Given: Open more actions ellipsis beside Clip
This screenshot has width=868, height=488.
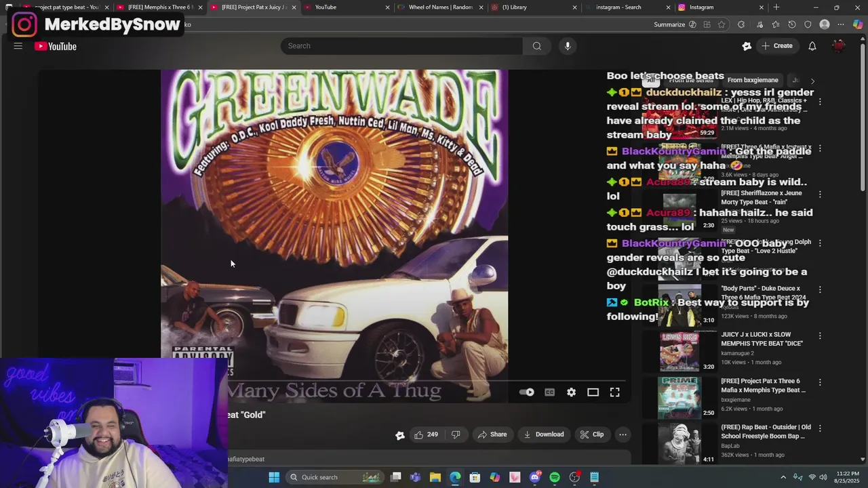Looking at the screenshot, I should (623, 434).
